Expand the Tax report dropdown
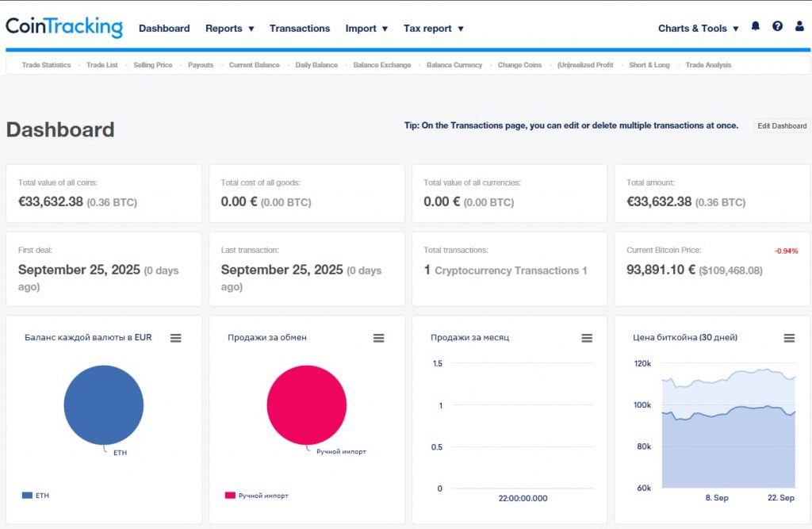Screen dimensions: 812x529 coord(433,29)
